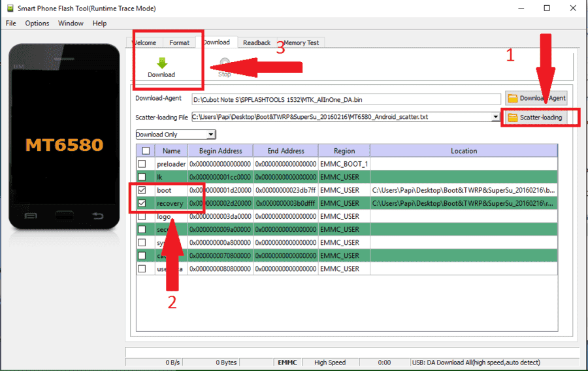Click the Region column header
Screen dimensions: 588x371
point(344,151)
